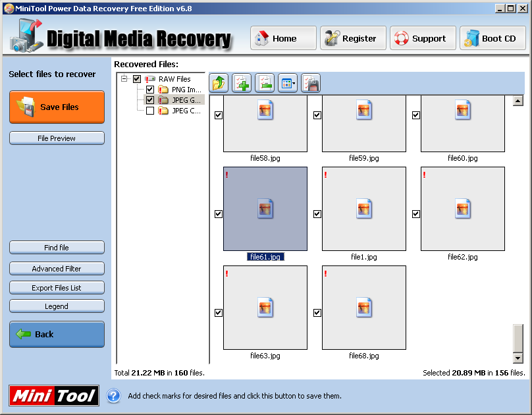Click the scroll up arrow of file list
532x415 pixels.
click(518, 101)
